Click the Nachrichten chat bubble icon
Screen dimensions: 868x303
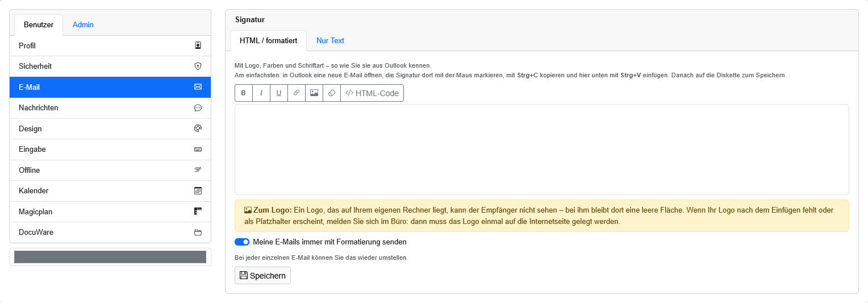point(198,107)
